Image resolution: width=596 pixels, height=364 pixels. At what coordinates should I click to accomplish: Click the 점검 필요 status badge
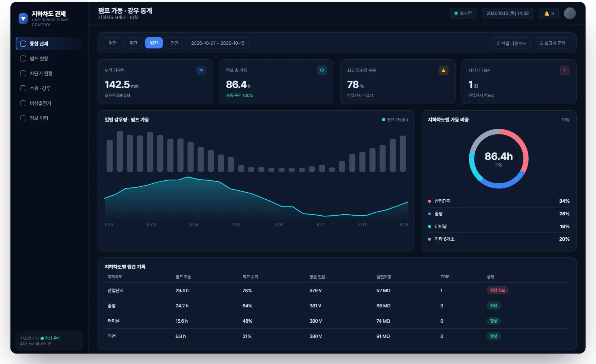click(497, 290)
